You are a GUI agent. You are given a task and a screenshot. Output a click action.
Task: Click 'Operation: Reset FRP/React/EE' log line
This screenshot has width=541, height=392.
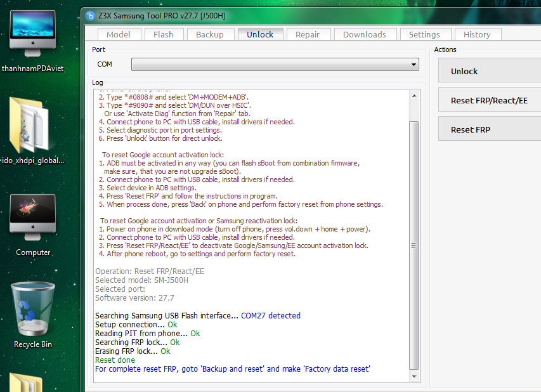click(x=150, y=271)
